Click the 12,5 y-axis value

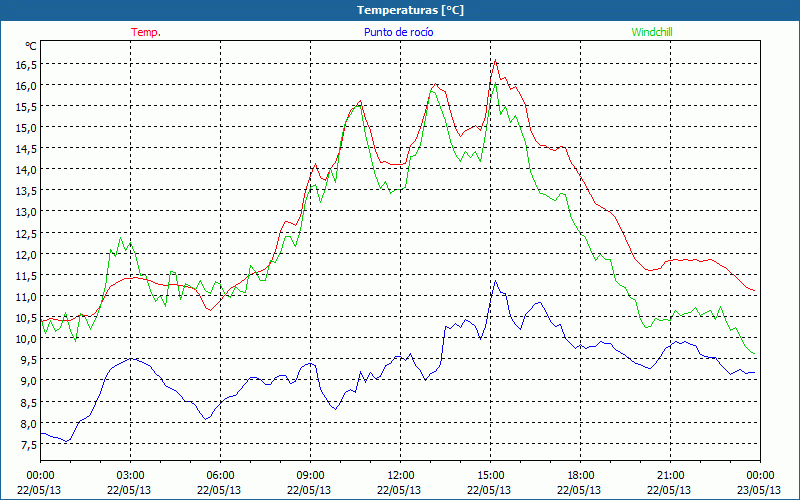(x=26, y=233)
